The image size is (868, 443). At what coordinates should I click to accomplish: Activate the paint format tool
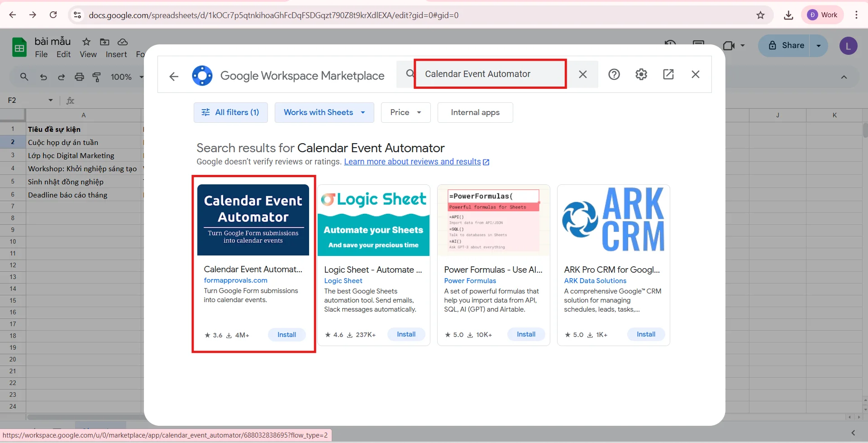tap(96, 77)
